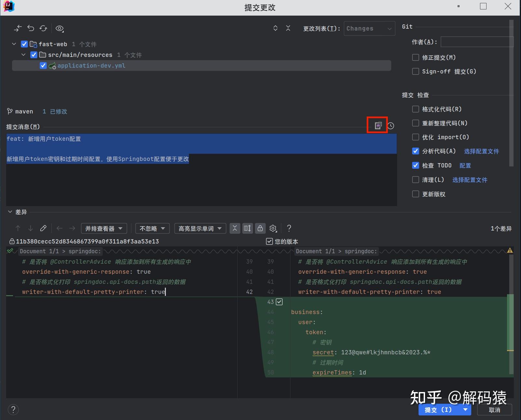The height and width of the screenshot is (420, 521).
Task: Open the 并排查看器 viewer dropdown
Action: point(104,228)
